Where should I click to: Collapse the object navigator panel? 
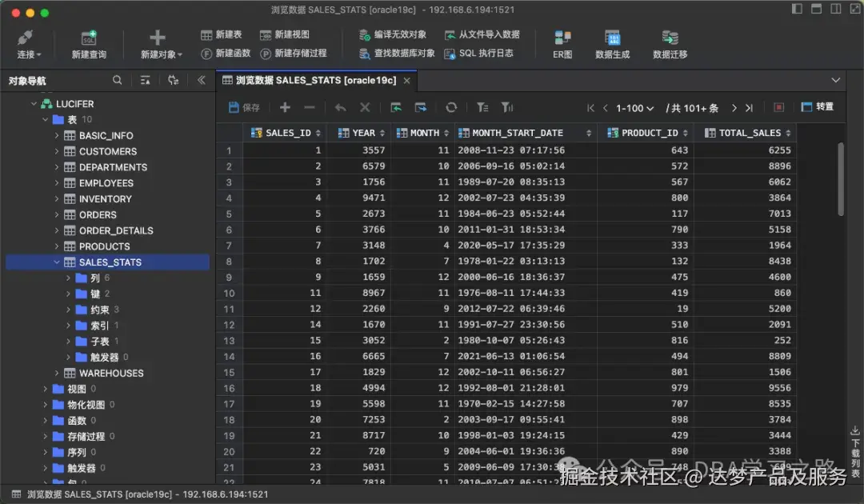tap(201, 81)
